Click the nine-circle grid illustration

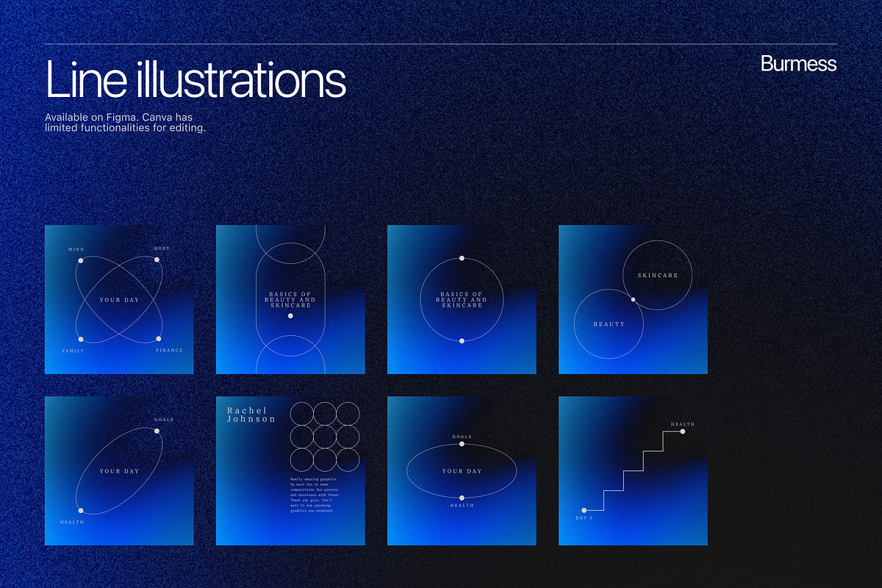325,437
